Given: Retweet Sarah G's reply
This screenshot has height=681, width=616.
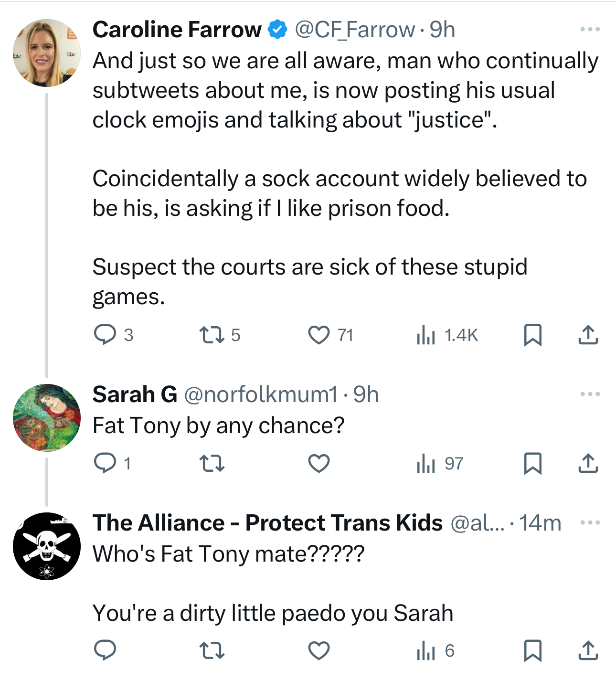Looking at the screenshot, I should (212, 463).
